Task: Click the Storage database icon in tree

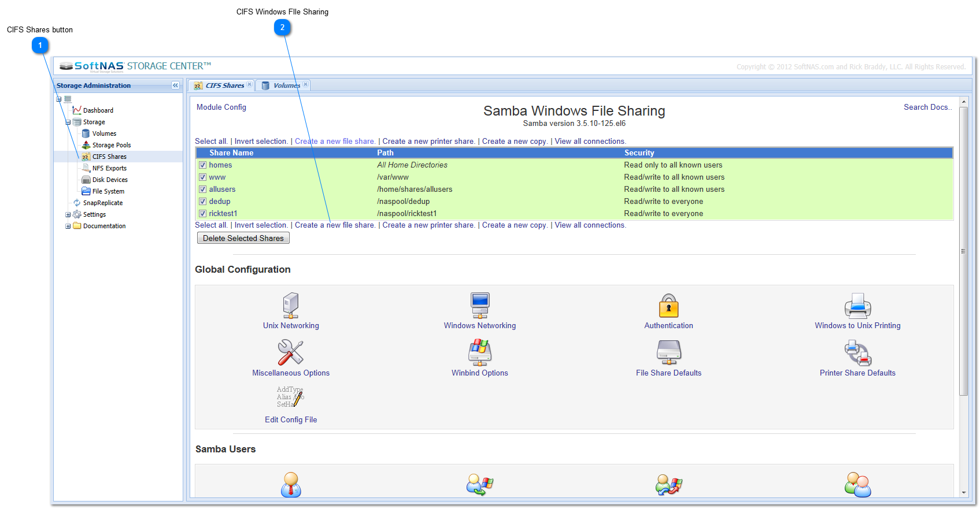Action: pos(77,122)
